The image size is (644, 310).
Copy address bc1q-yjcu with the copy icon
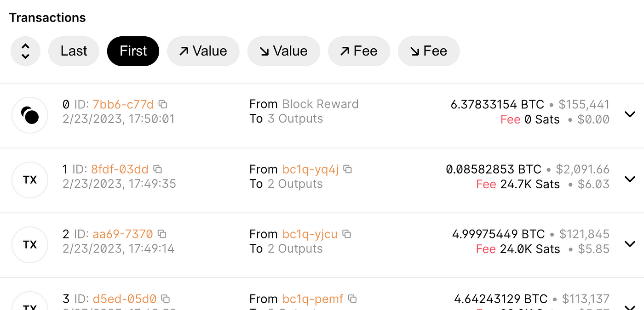pos(347,234)
